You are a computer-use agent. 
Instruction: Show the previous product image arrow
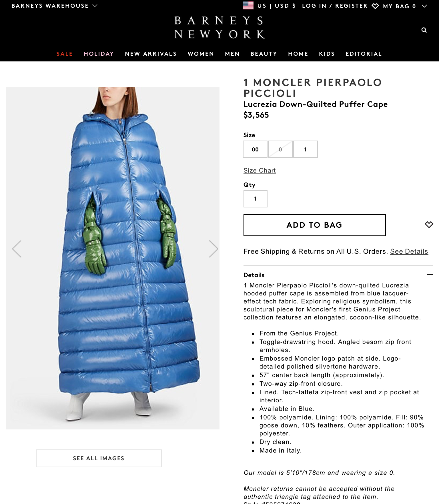tap(17, 249)
